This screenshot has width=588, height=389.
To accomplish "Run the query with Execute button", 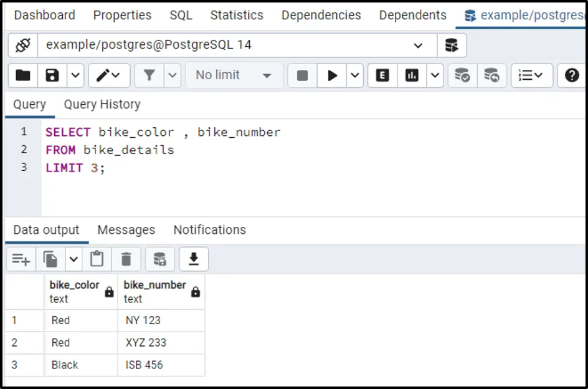I will click(x=333, y=75).
